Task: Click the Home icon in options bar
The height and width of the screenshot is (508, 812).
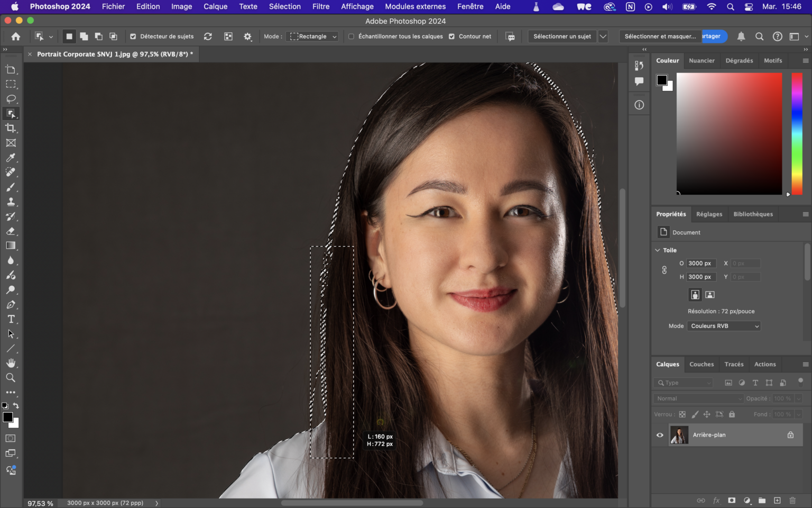Action: point(16,37)
